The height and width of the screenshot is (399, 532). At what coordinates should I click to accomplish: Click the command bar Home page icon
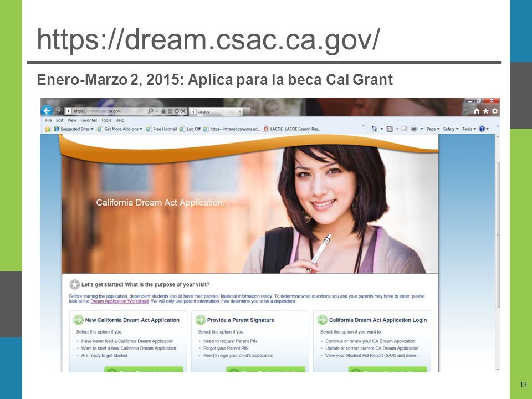(374, 129)
